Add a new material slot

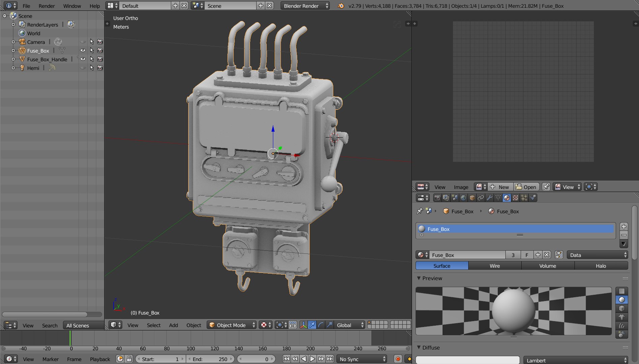[624, 226]
